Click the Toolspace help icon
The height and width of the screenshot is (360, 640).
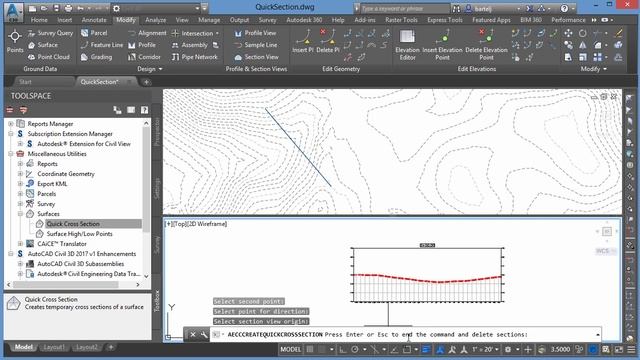pyautogui.click(x=144, y=110)
